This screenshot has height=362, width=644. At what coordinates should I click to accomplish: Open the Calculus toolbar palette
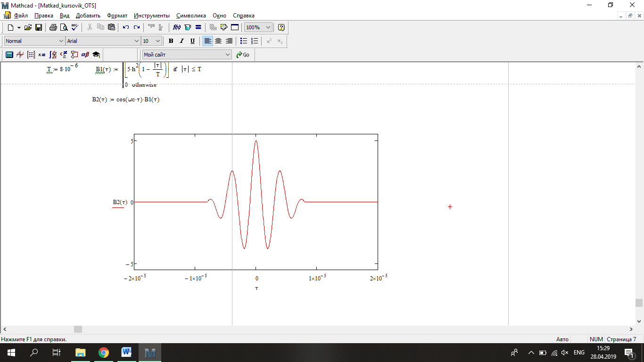tap(53, 55)
